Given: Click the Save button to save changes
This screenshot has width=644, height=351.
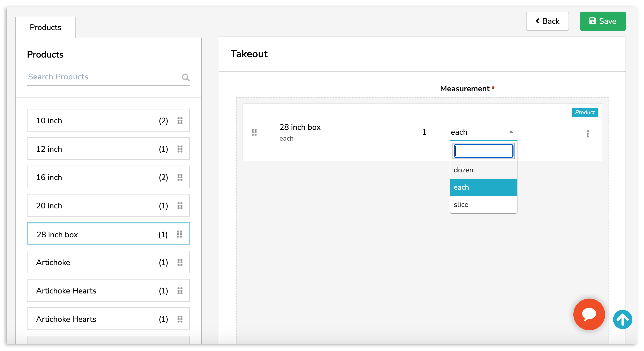Looking at the screenshot, I should (603, 21).
